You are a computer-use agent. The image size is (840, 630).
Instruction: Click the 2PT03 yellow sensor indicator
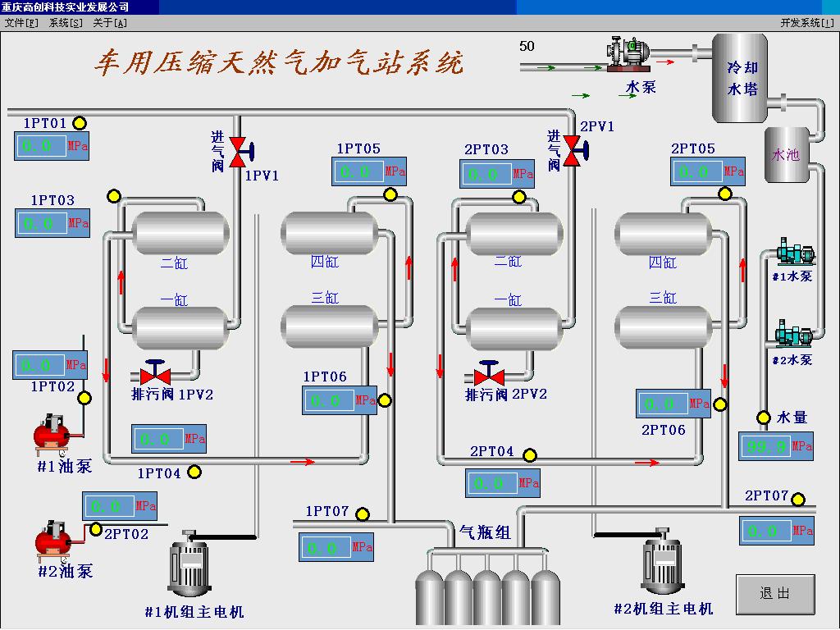(x=519, y=197)
